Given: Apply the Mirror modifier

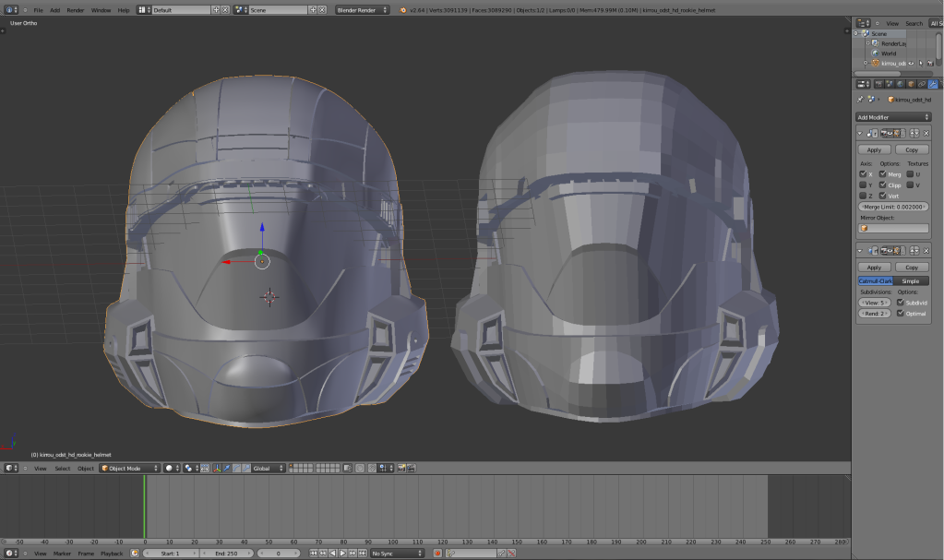Looking at the screenshot, I should 874,149.
